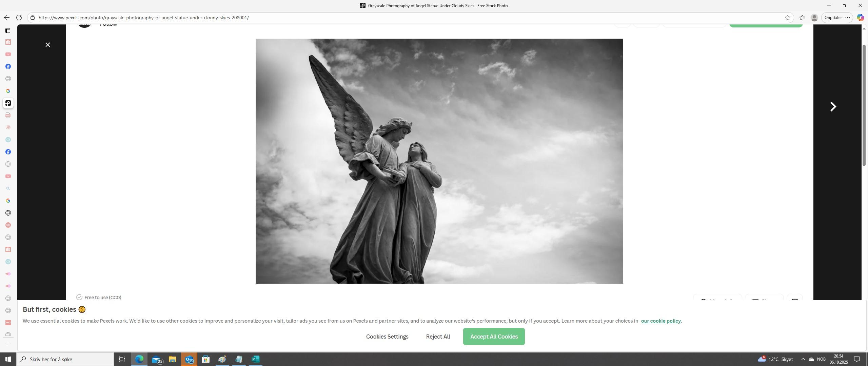Go to the next photo with the arrow
Viewport: 868px width, 366px height.
click(833, 107)
